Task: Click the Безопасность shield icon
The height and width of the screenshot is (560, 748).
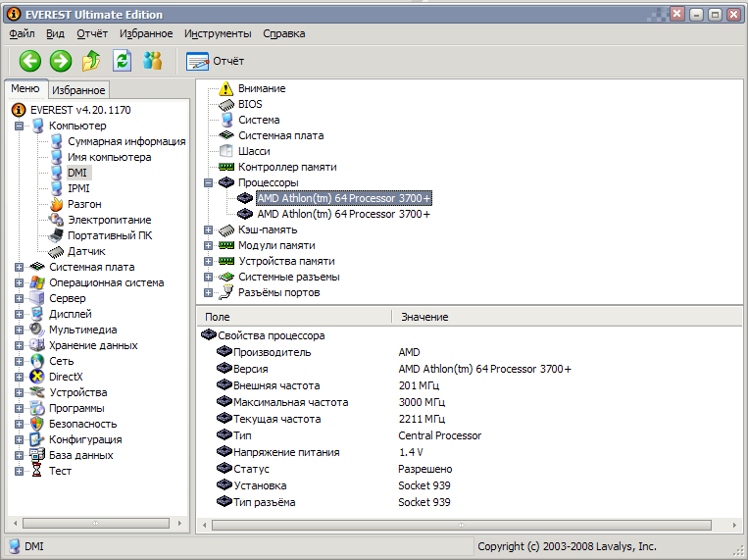Action: 37,424
